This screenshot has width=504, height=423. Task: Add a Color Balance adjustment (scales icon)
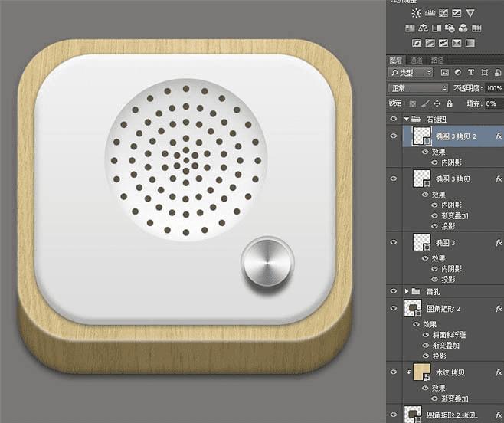point(423,28)
